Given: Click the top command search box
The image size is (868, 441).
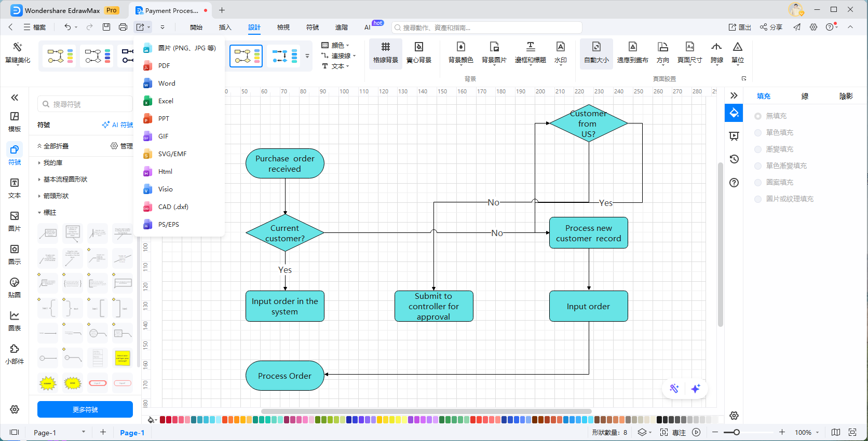Looking at the screenshot, I should (487, 27).
